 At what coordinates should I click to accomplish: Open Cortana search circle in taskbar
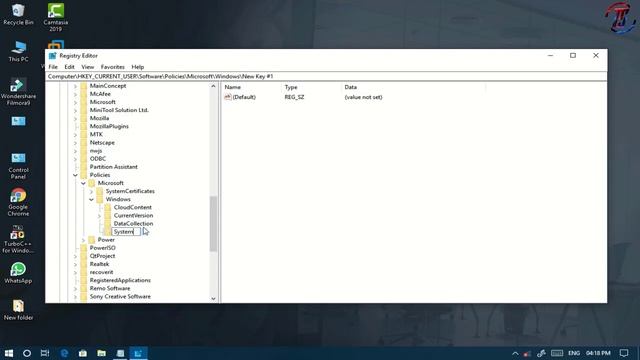coord(27,353)
